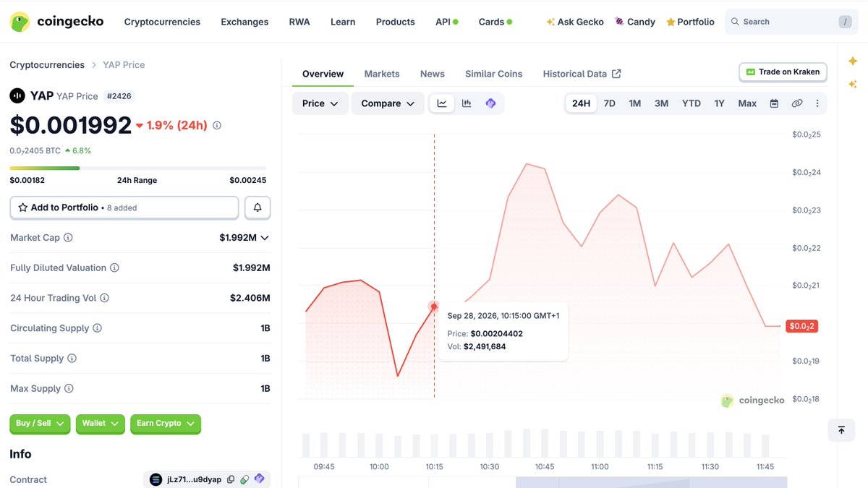Open the Cards nav item
This screenshot has height=488, width=868.
point(495,22)
